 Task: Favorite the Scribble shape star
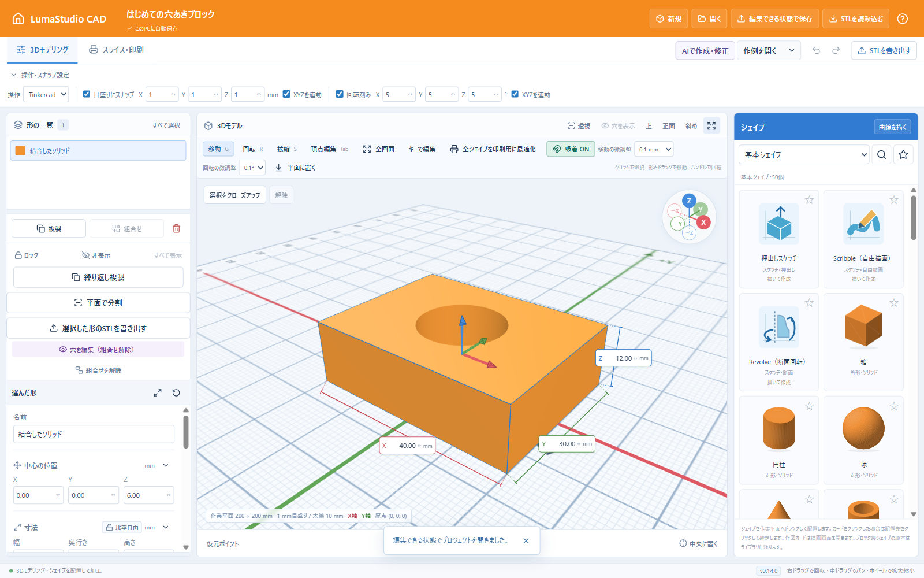(x=894, y=200)
